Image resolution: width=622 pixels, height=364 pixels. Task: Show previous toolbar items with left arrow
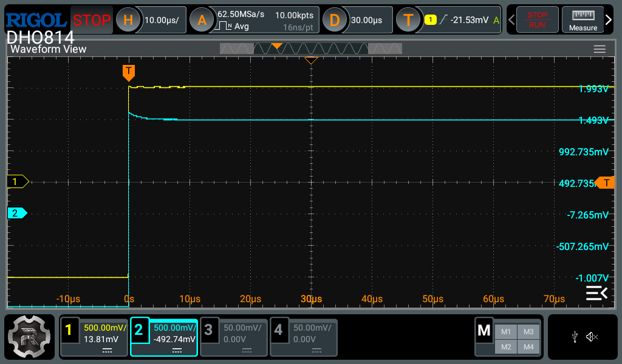point(512,20)
